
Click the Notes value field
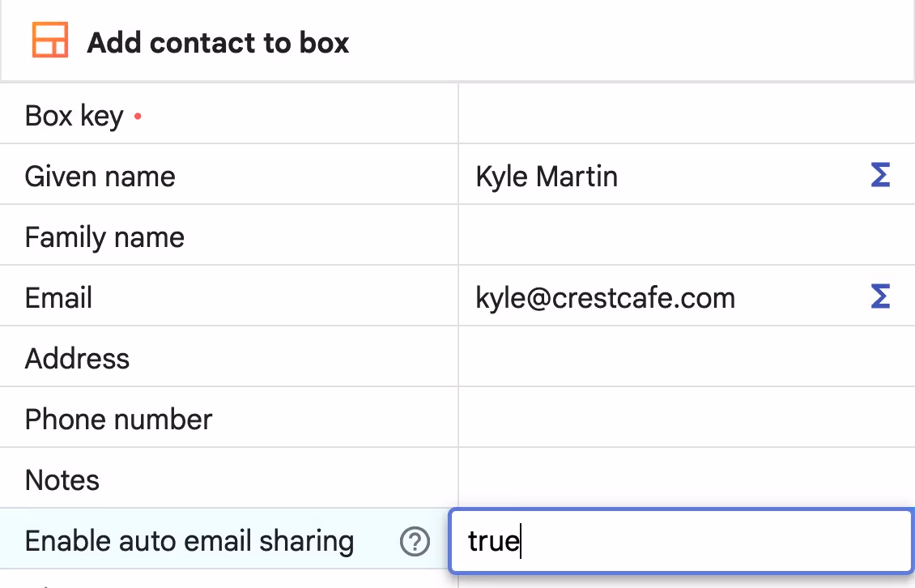coord(687,478)
